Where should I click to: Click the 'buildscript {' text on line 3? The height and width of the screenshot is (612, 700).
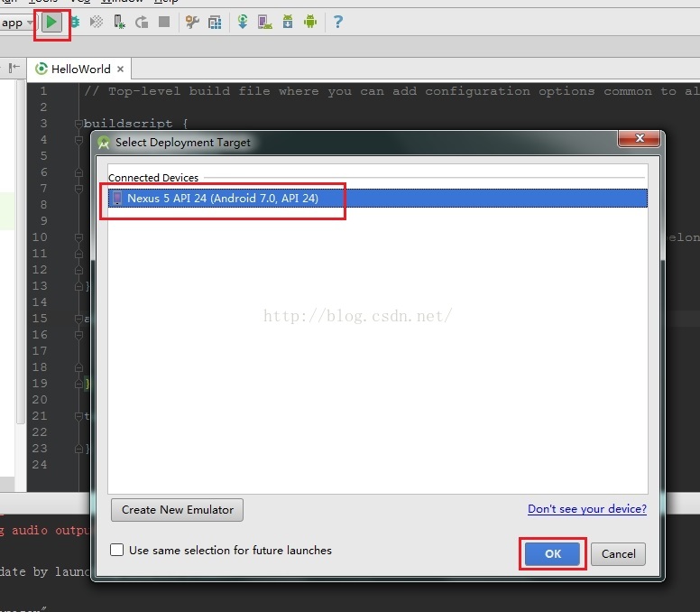(x=135, y=124)
